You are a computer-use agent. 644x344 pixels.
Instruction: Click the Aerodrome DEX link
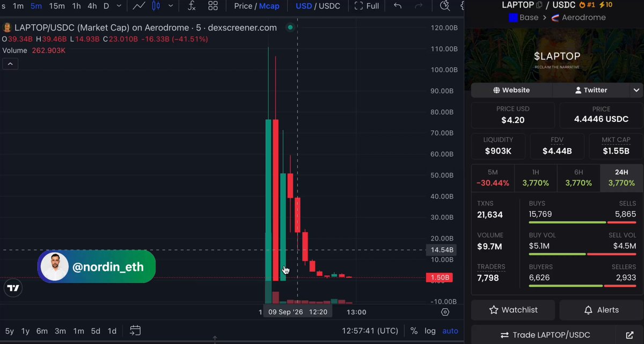579,17
